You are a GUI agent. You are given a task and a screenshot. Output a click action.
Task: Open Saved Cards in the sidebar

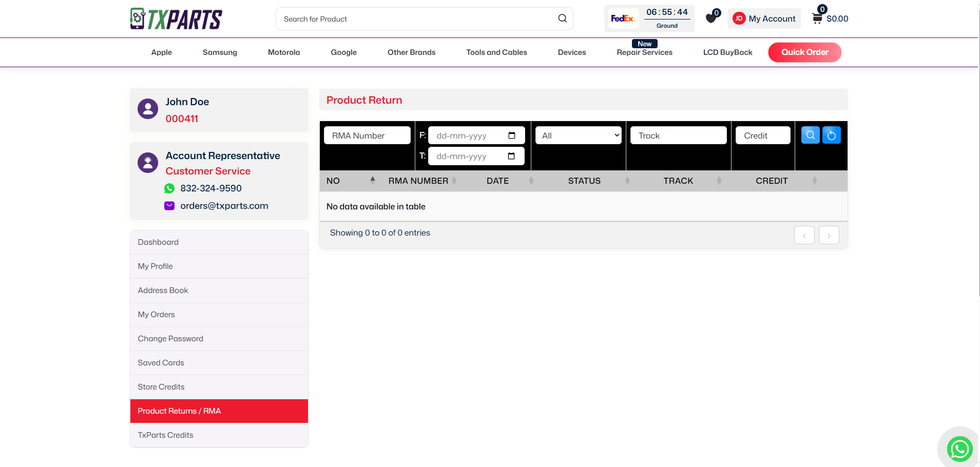[219, 363]
